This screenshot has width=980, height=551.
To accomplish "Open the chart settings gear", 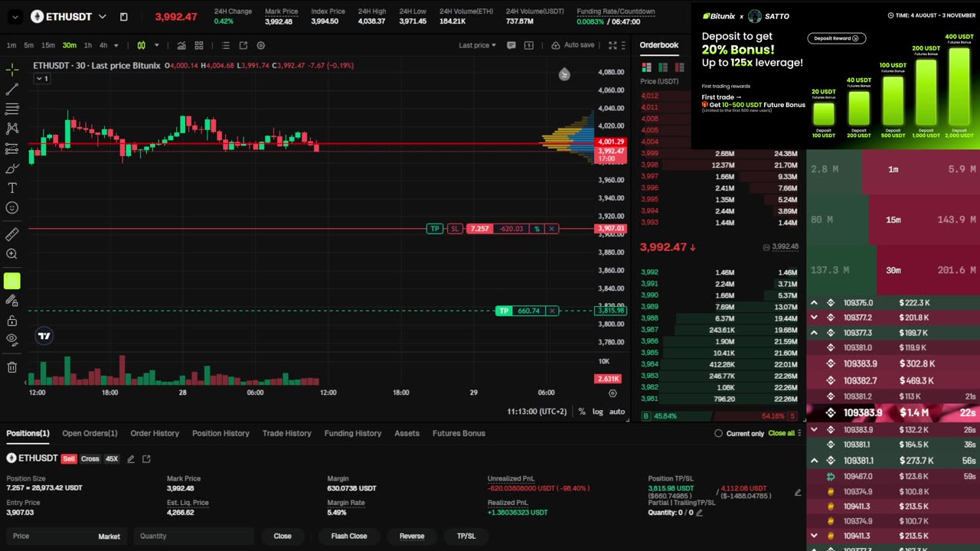I will pyautogui.click(x=261, y=45).
